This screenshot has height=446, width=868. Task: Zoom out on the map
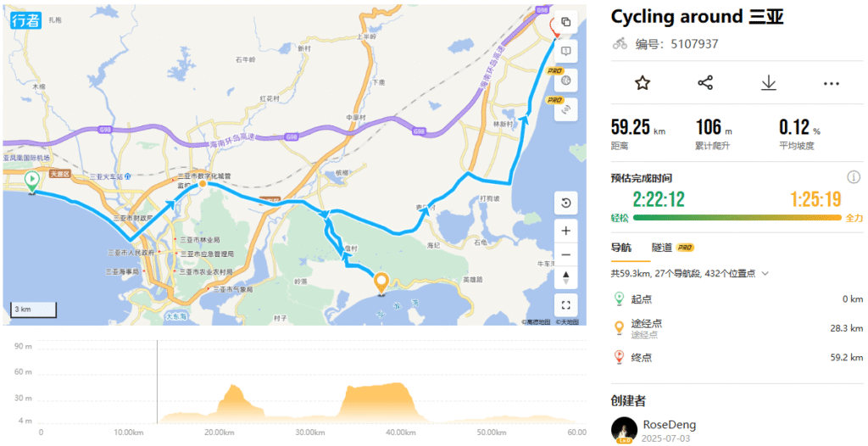(566, 254)
